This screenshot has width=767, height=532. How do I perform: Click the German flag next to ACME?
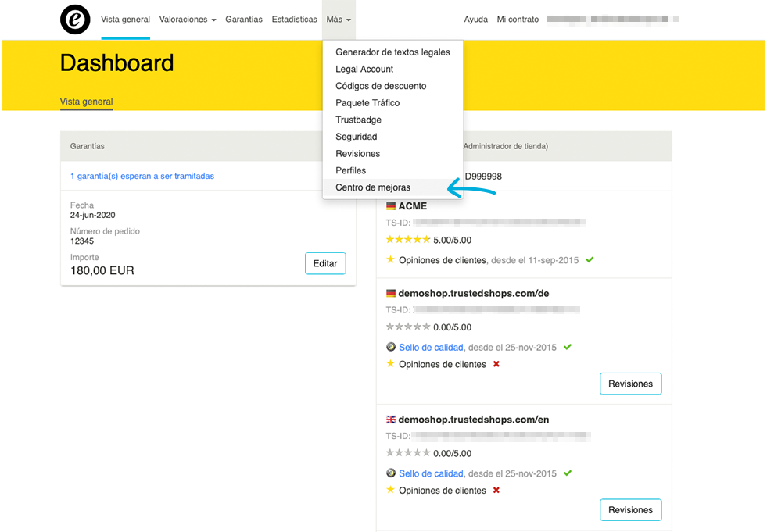pos(390,206)
